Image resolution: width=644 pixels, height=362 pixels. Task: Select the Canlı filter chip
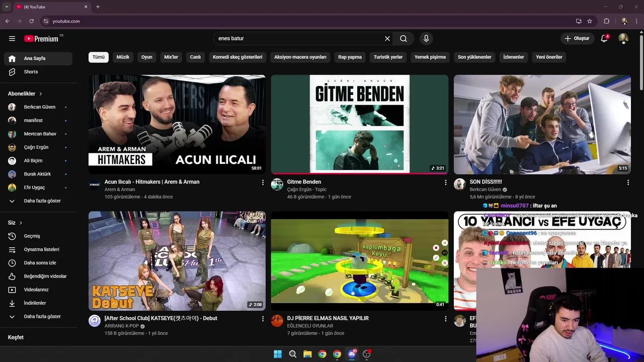point(195,57)
